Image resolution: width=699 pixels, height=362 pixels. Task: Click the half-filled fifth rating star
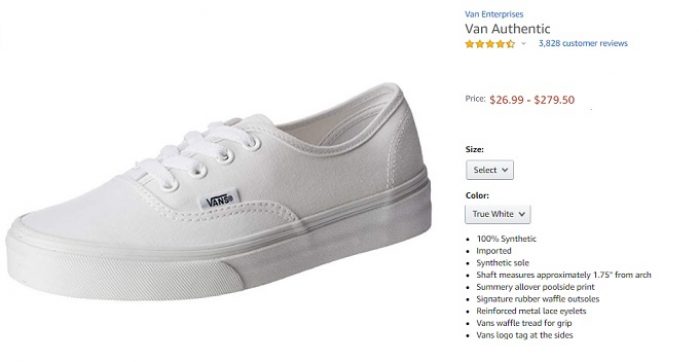click(510, 44)
